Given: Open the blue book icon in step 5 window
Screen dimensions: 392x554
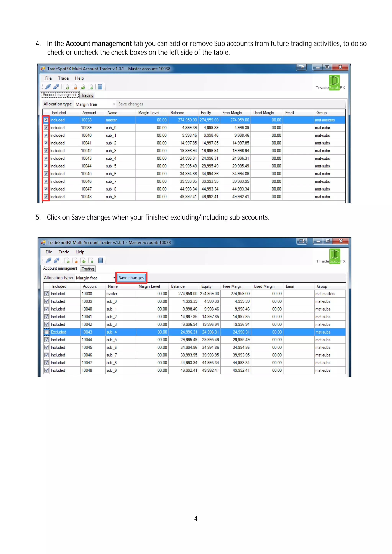Looking at the screenshot, I should 101,260.
